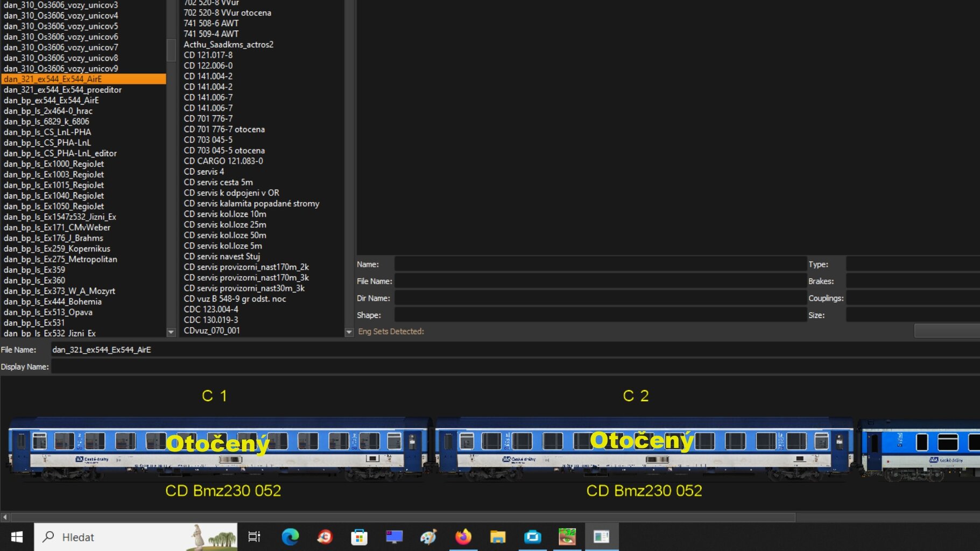Click the down arrow of the consist list scrollbar
This screenshot has width=980, height=551.
[x=171, y=332]
